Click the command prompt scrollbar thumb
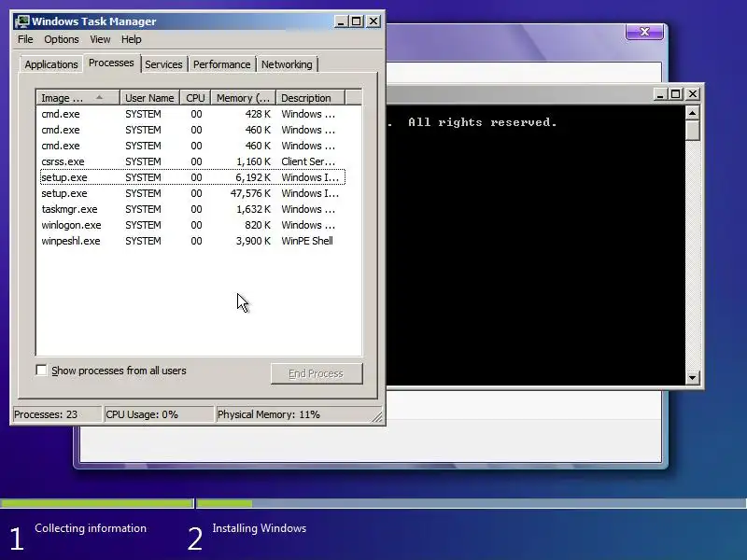This screenshot has height=560, width=747. pos(692,130)
